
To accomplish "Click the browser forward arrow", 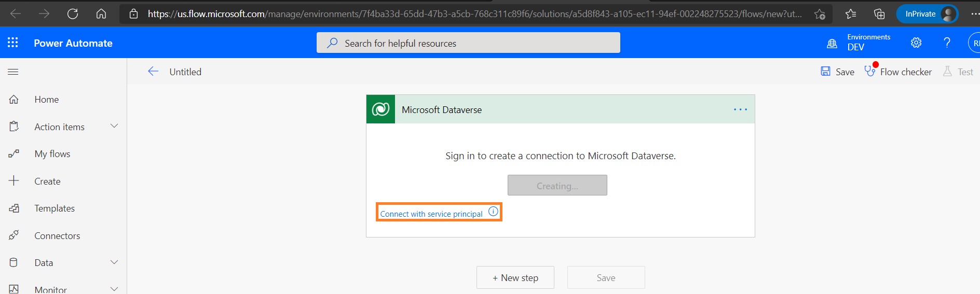I will pyautogui.click(x=44, y=13).
